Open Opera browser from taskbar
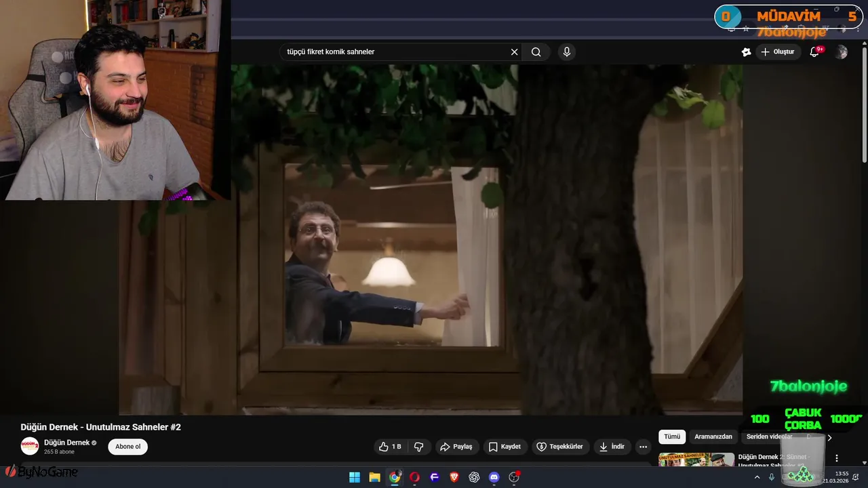This screenshot has height=488, width=868. pyautogui.click(x=414, y=477)
